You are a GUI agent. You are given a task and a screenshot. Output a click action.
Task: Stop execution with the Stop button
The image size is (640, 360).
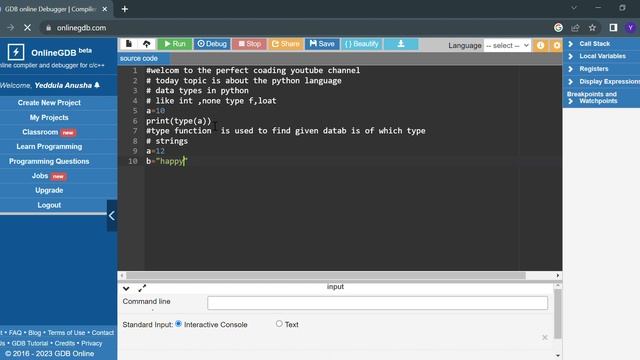coord(249,44)
